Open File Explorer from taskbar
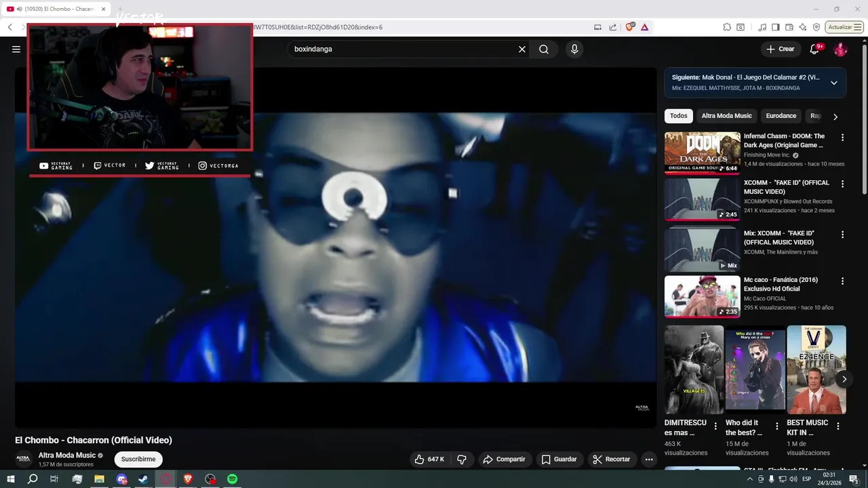868x488 pixels. (99, 479)
